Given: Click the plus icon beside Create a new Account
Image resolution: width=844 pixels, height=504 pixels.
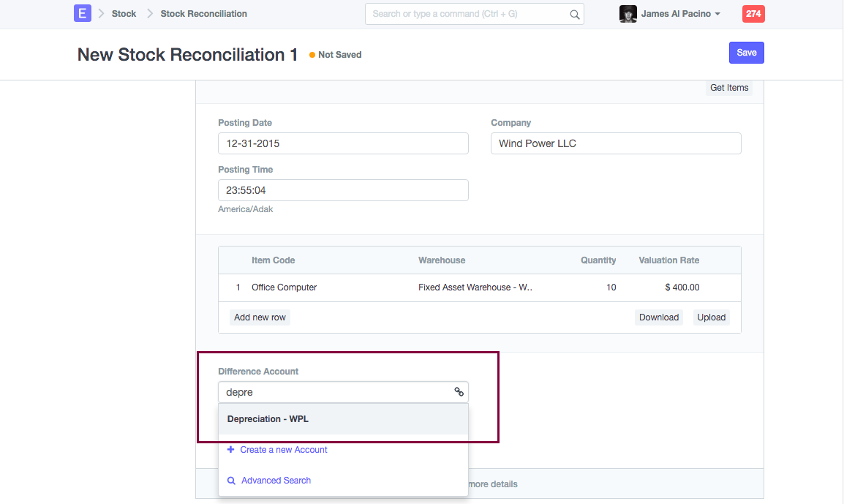Looking at the screenshot, I should click(x=230, y=450).
